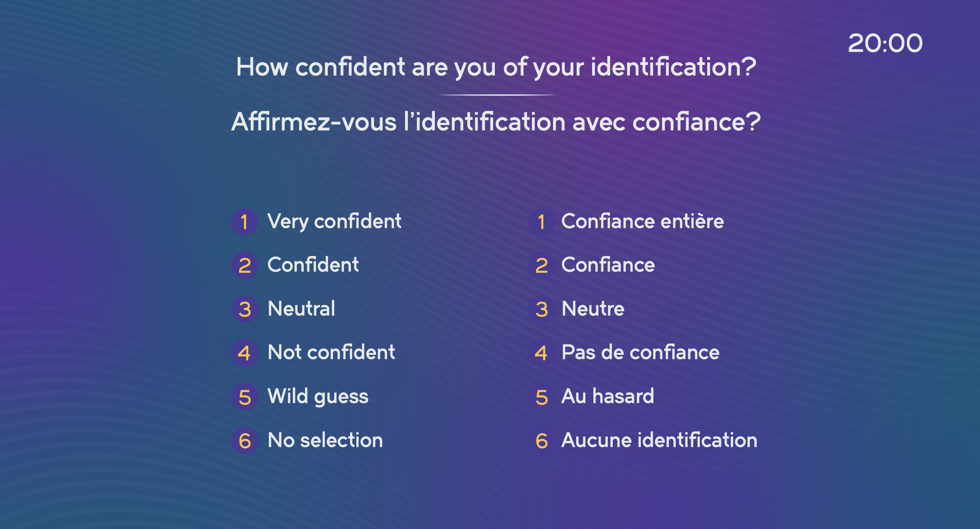The height and width of the screenshot is (529, 980).
Task: Click the number 6 badge beside Aucune identification
Action: [x=542, y=441]
